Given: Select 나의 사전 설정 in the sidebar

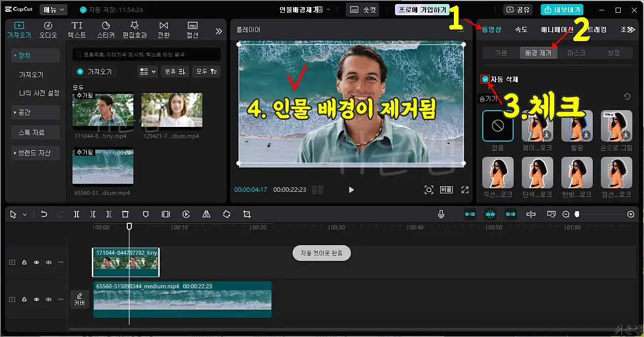Looking at the screenshot, I should pyautogui.click(x=39, y=93).
